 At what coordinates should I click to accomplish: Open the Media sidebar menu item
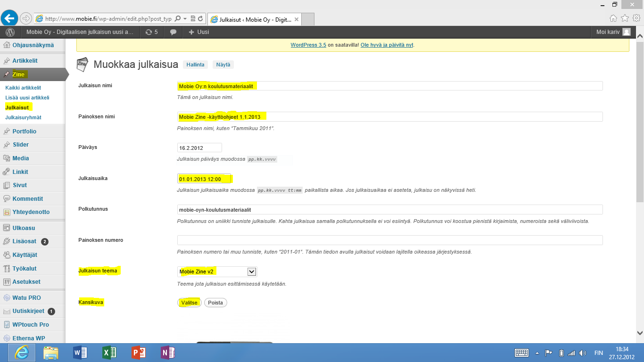click(21, 158)
